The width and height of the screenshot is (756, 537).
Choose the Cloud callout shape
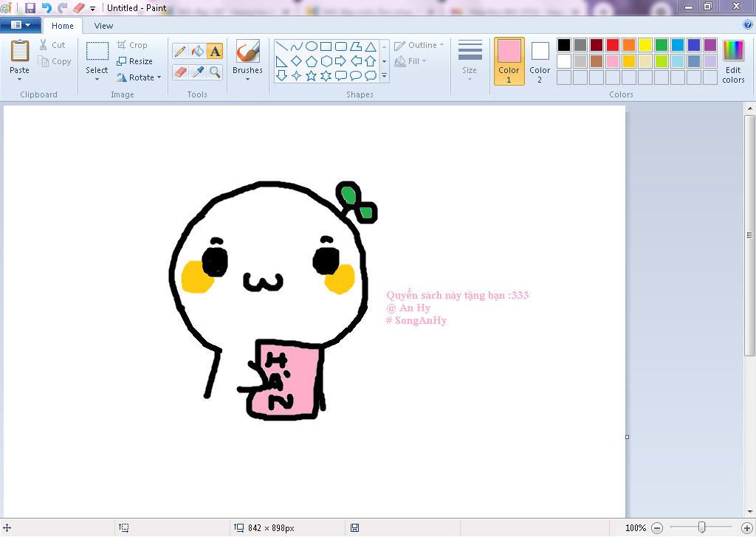coord(371,76)
